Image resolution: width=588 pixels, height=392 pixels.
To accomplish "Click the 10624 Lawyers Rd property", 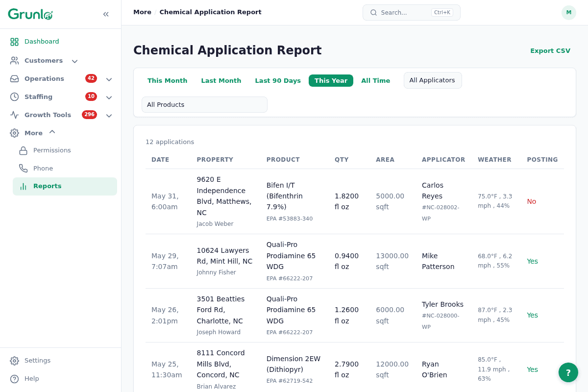I will (x=225, y=256).
